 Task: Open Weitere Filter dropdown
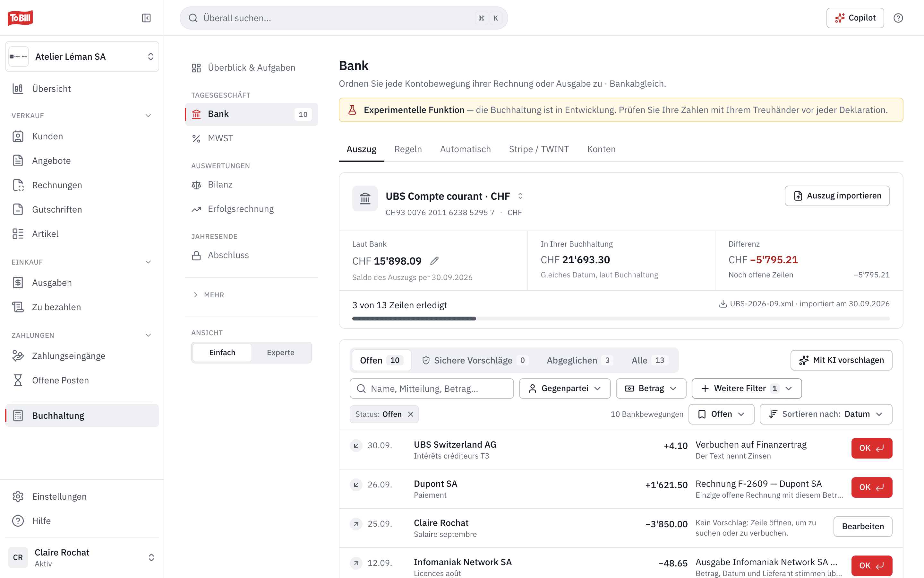747,389
